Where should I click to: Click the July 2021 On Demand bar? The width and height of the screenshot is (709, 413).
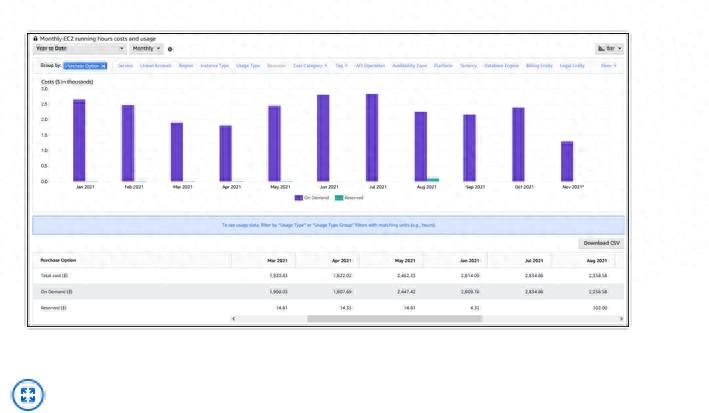(372, 138)
